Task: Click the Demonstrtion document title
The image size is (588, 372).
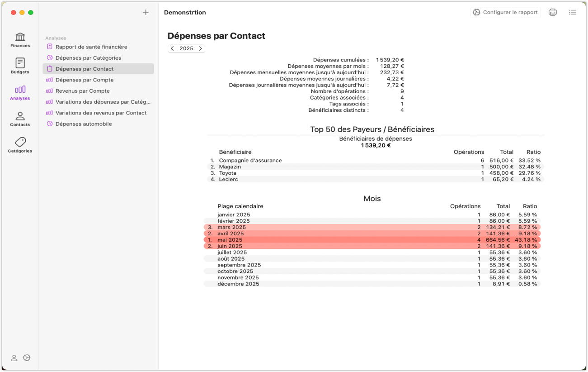Action: 185,13
